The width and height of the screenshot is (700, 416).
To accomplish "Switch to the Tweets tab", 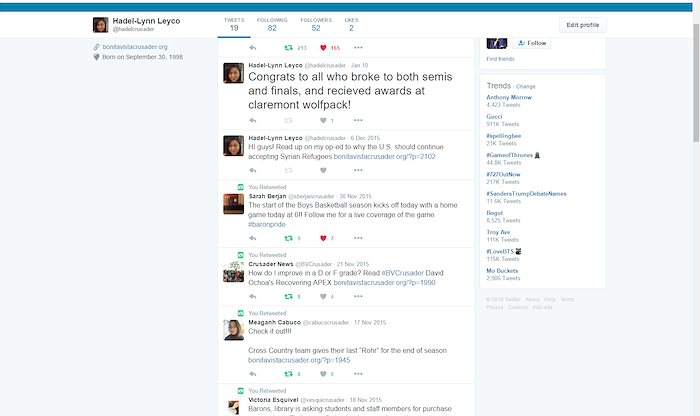I will pos(234,25).
